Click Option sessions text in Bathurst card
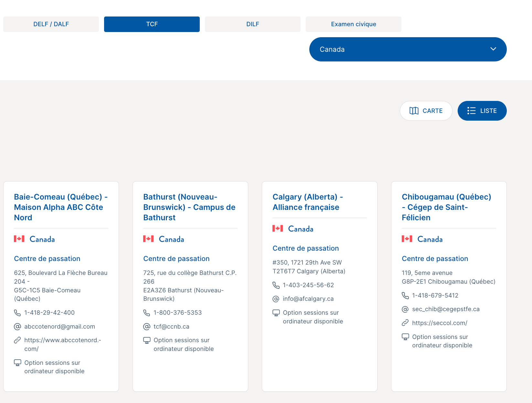Viewport: 532px width, 403px height. pyautogui.click(x=184, y=344)
